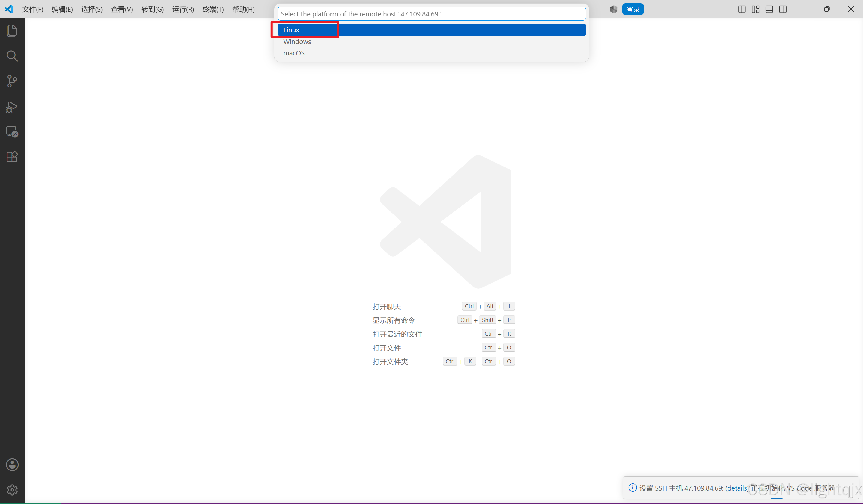Open the 文件(F) menu
The image size is (863, 504).
click(x=33, y=9)
